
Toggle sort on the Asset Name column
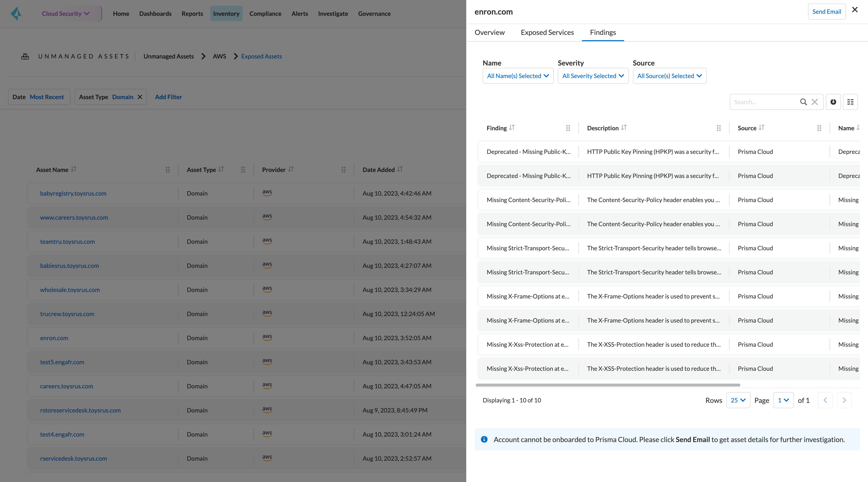(x=74, y=169)
